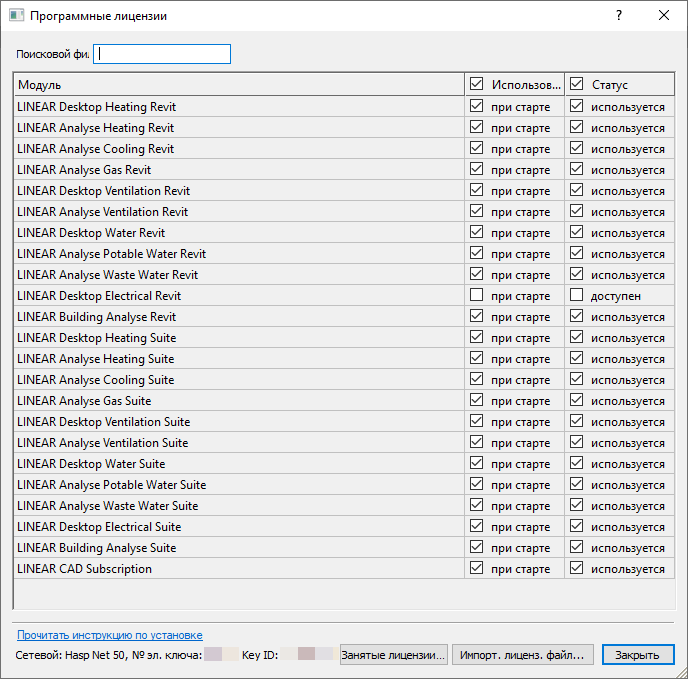Enable usage checkbox for LINEAR Desktop Electrical Revit
The height and width of the screenshot is (679, 688).
tap(476, 295)
